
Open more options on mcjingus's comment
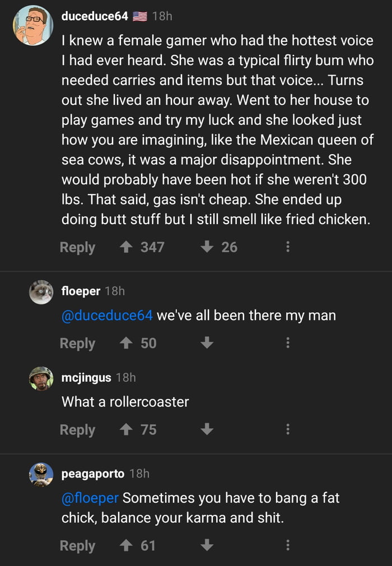(x=288, y=430)
